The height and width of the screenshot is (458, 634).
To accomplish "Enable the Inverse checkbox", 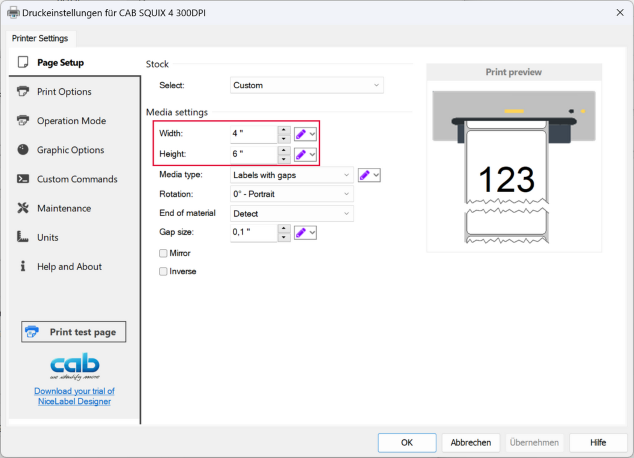I will coord(163,271).
